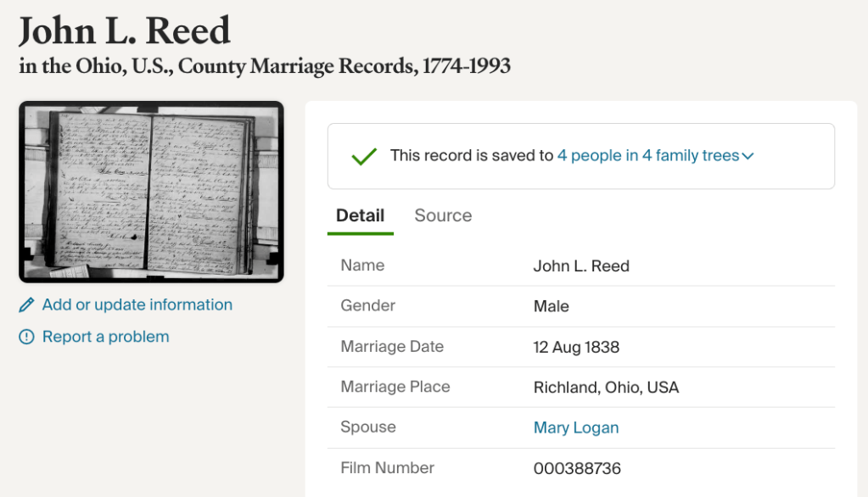The image size is (868, 497).
Task: Click the 'John L. Reed' page heading
Action: point(125,31)
